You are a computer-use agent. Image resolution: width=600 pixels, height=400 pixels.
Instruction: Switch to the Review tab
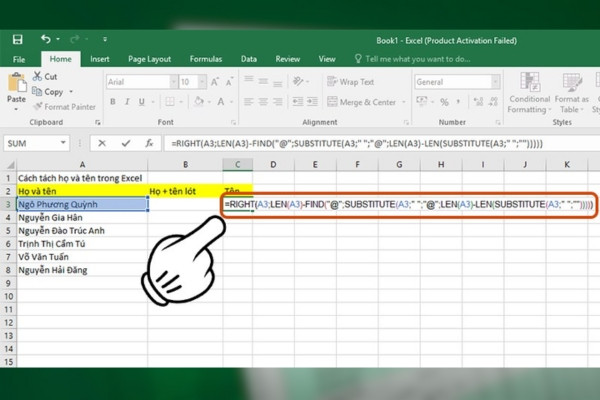(x=288, y=59)
